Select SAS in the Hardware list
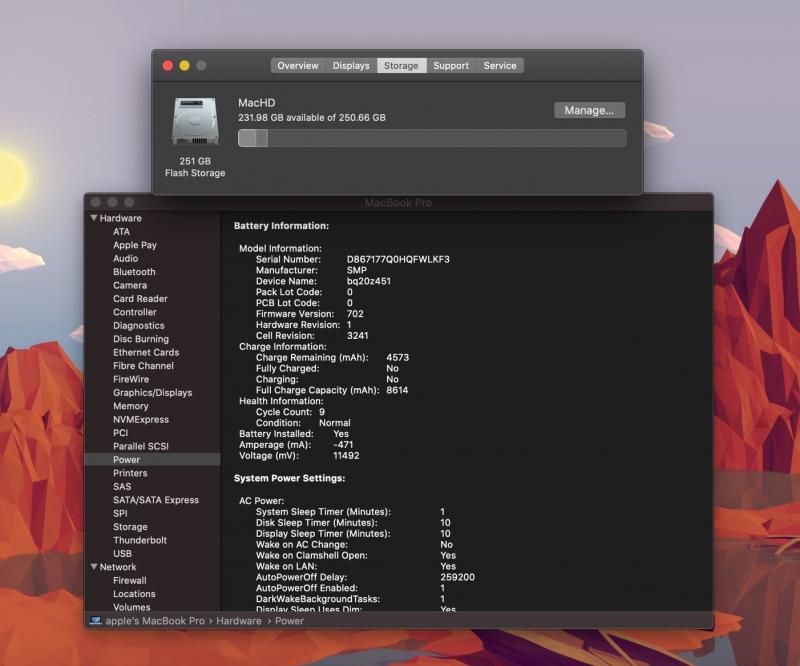Image resolution: width=800 pixels, height=666 pixels. tap(122, 486)
